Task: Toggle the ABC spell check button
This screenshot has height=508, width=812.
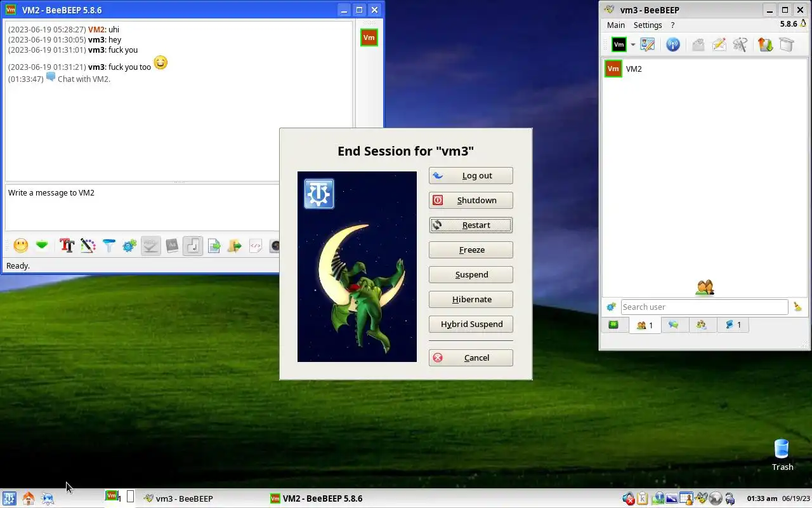Action: pos(150,246)
